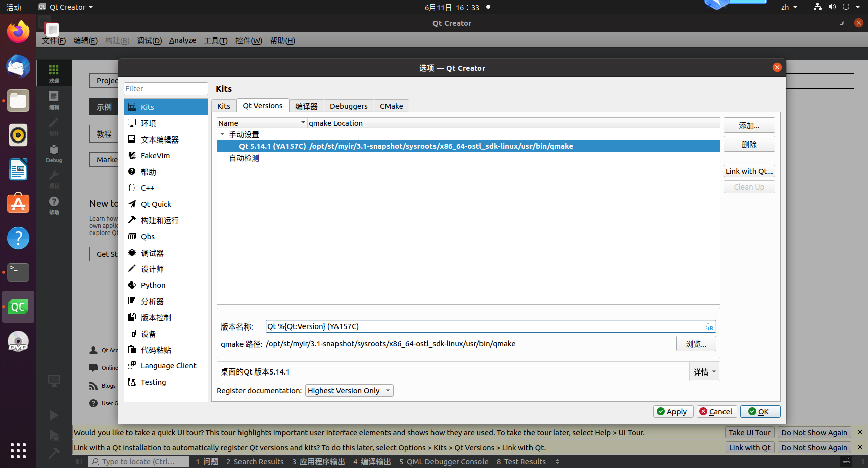Open the 代码粘贴 settings category

click(x=166, y=350)
